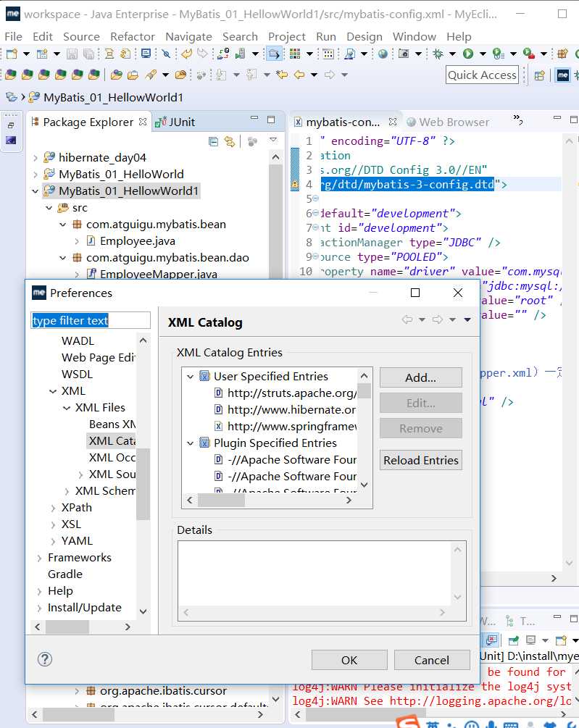The image size is (579, 728).
Task: Expand the hibernate_day04 project
Action: tap(36, 159)
